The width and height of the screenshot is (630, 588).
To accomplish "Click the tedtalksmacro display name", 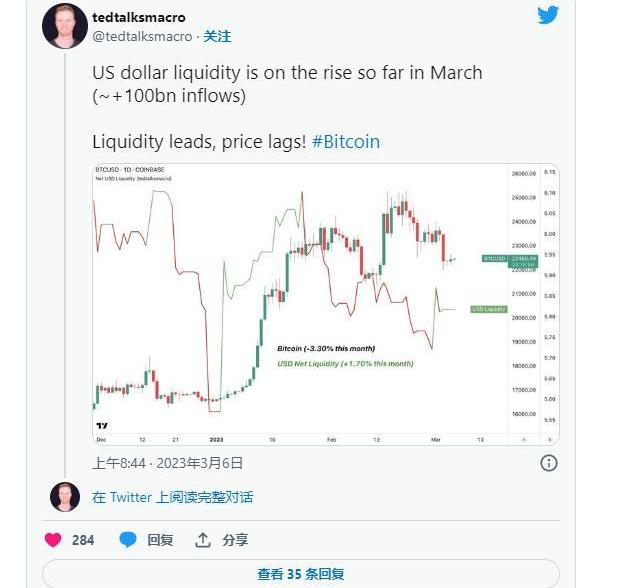I will pos(138,17).
